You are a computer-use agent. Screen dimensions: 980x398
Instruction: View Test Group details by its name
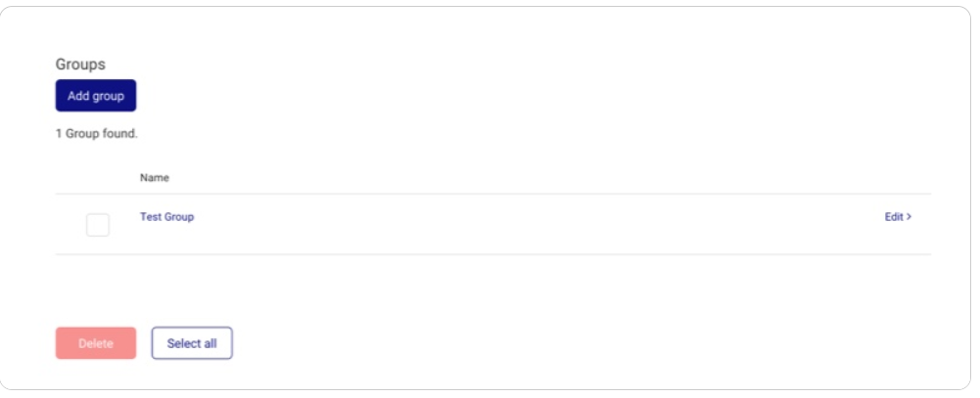click(166, 217)
